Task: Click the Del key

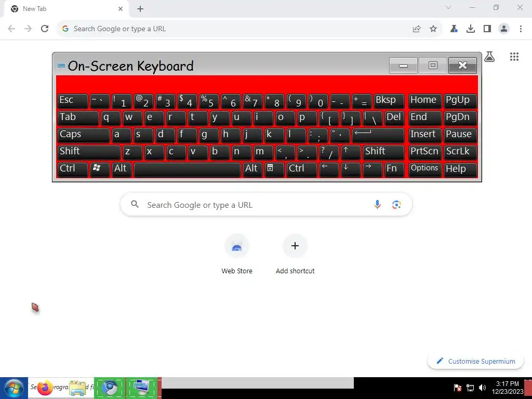Action: [395, 118]
